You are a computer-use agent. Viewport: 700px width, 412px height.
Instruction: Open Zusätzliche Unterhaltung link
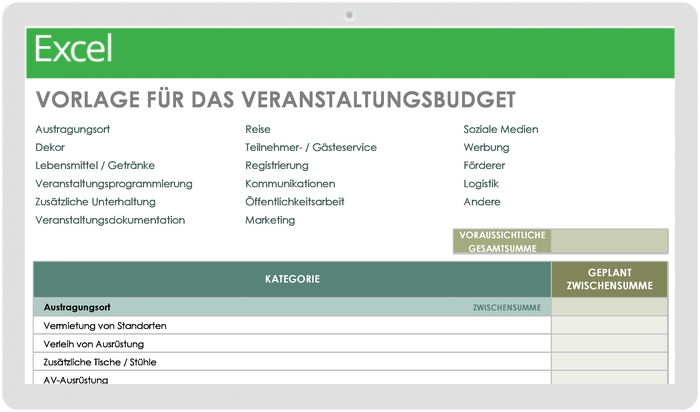pyautogui.click(x=96, y=202)
